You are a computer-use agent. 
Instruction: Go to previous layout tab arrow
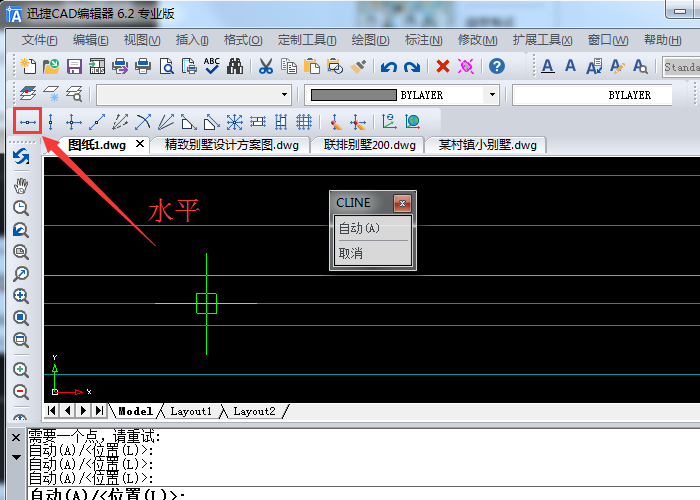pos(67,410)
